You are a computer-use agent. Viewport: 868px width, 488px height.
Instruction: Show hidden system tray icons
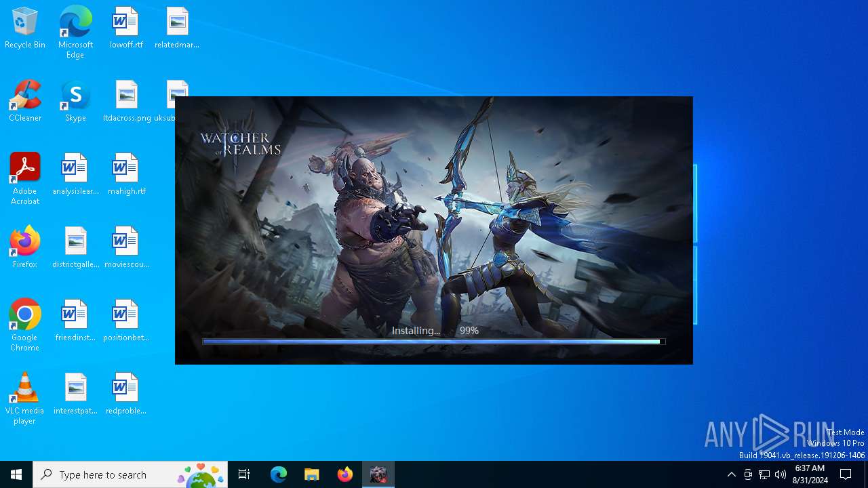coord(731,474)
